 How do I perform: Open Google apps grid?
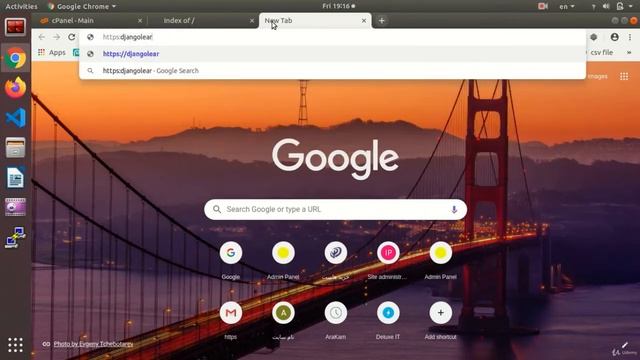tap(624, 76)
